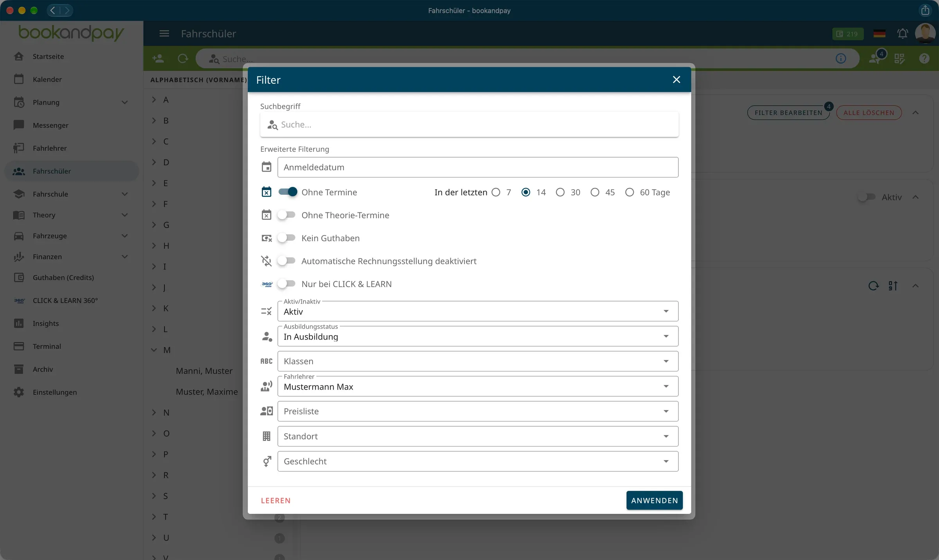
Task: Click the FILTER BEARBEITEN button
Action: pyautogui.click(x=788, y=113)
